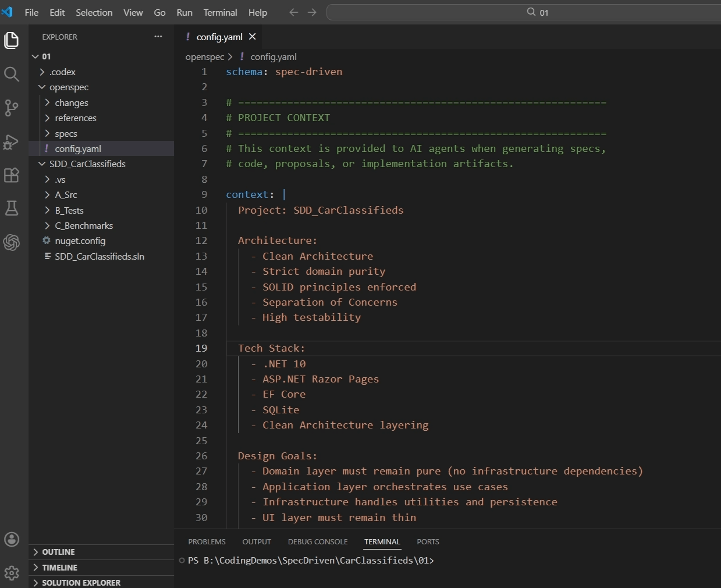Open the ChatGPT Codex extension sidebar
This screenshot has width=721, height=588.
12,243
